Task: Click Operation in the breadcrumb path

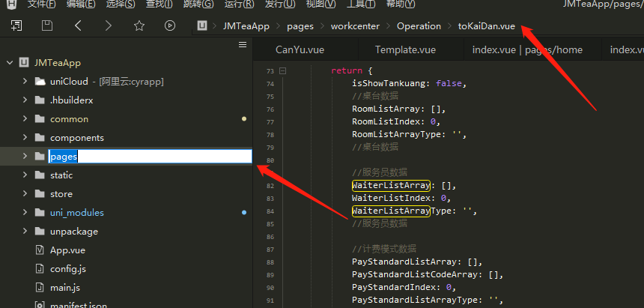Action: (419, 25)
